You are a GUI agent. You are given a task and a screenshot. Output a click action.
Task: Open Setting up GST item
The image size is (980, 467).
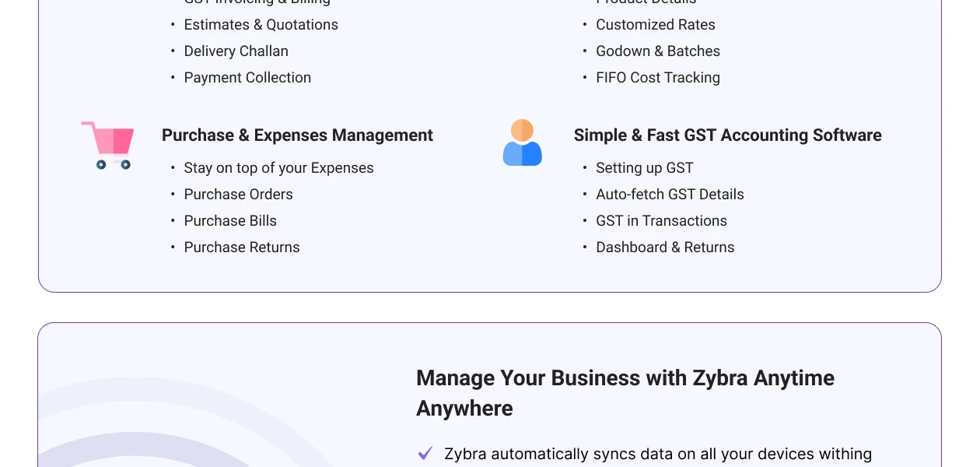644,168
